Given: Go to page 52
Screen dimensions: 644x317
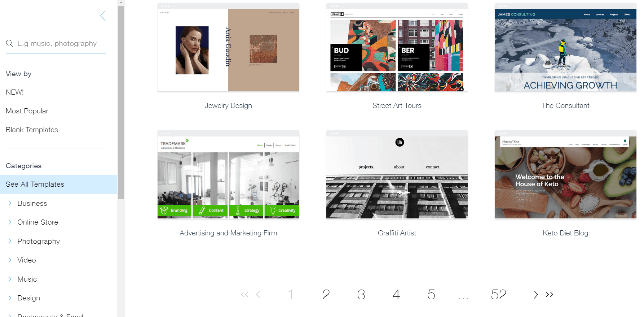Looking at the screenshot, I should coord(499,295).
